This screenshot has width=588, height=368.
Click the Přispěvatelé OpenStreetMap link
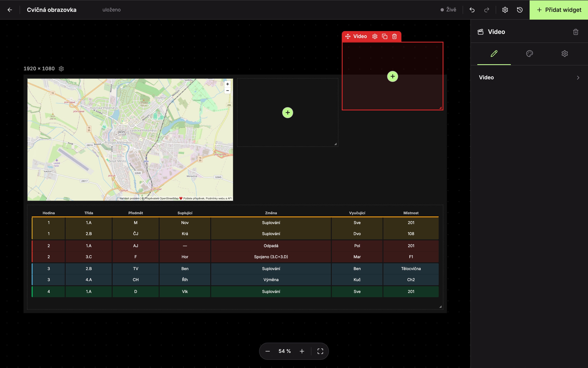coord(161,198)
